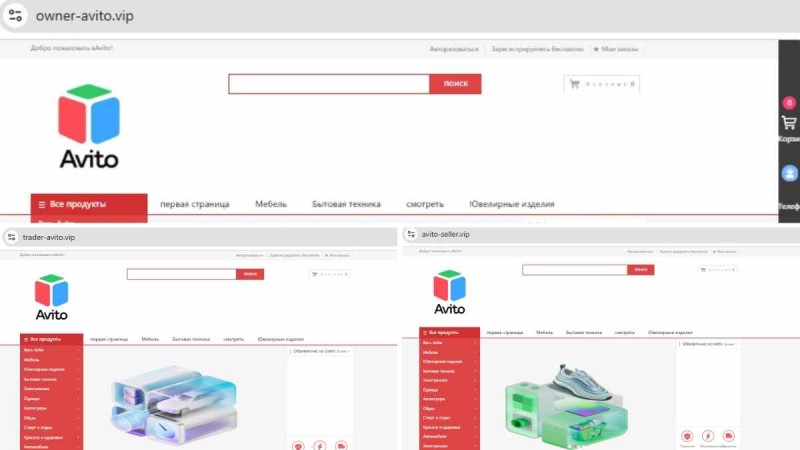Open Все продукты menu on avito-seller.vip
800x450 pixels.
pyautogui.click(x=449, y=333)
